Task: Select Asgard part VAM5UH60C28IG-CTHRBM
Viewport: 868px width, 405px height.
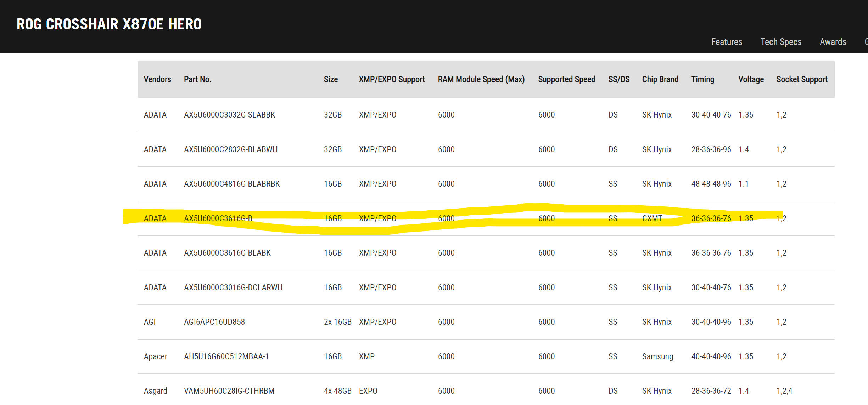Action: pos(229,391)
